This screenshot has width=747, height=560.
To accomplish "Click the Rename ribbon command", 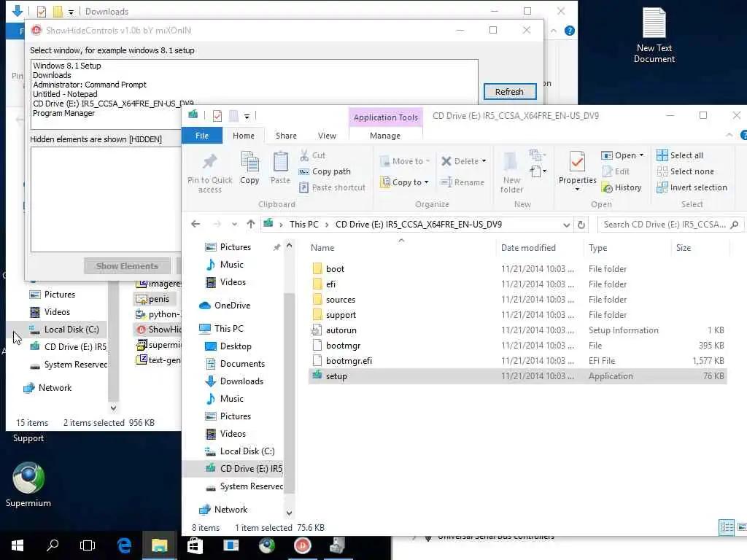I will pyautogui.click(x=462, y=182).
